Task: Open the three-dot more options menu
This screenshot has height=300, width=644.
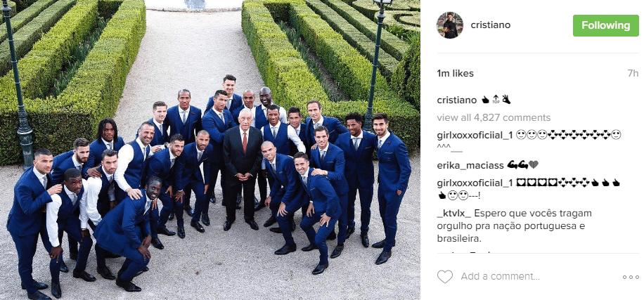Action: point(631,278)
